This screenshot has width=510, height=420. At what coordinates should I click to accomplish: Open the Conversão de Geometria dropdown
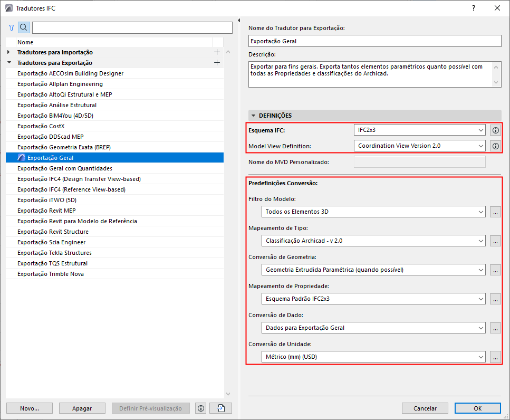[373, 270]
